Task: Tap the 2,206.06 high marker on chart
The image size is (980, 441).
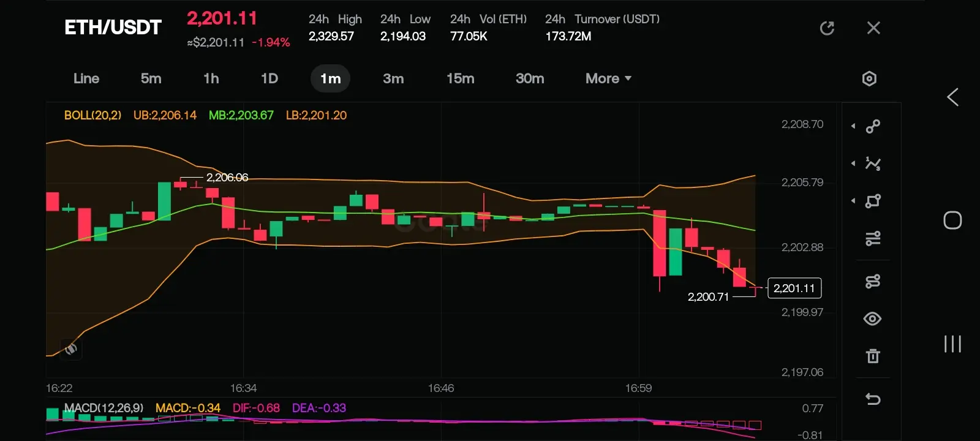Action: [227, 178]
